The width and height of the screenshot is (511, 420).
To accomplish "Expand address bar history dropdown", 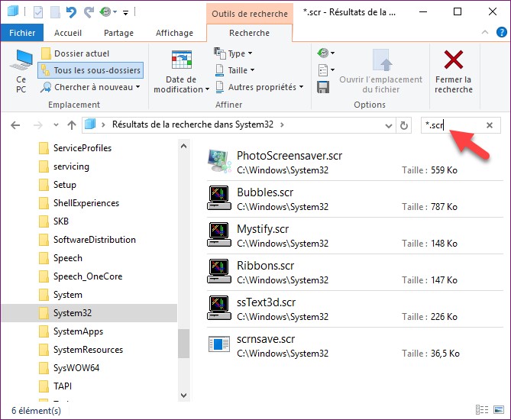I will pyautogui.click(x=389, y=125).
